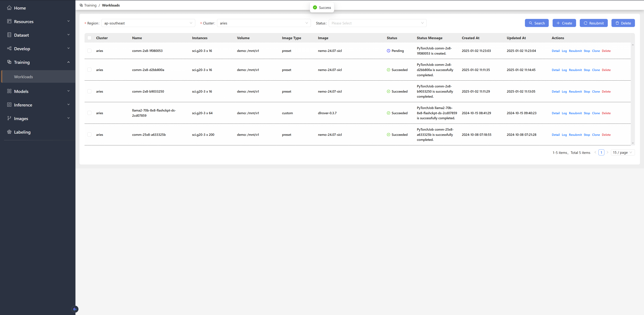
Task: Click Delete for comm-2x8-d2bb800a
Action: click(606, 70)
